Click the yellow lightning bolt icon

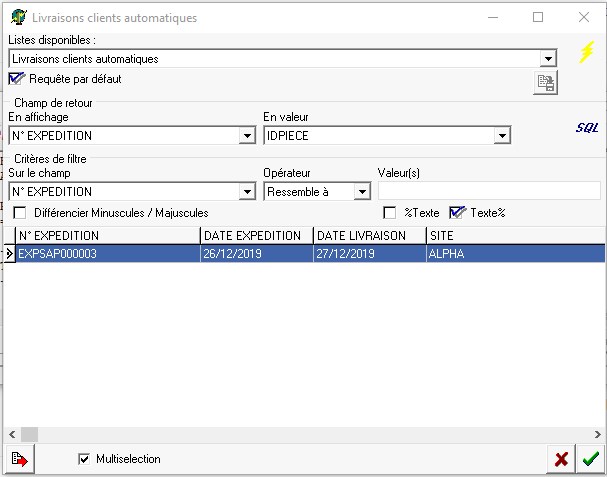click(588, 52)
